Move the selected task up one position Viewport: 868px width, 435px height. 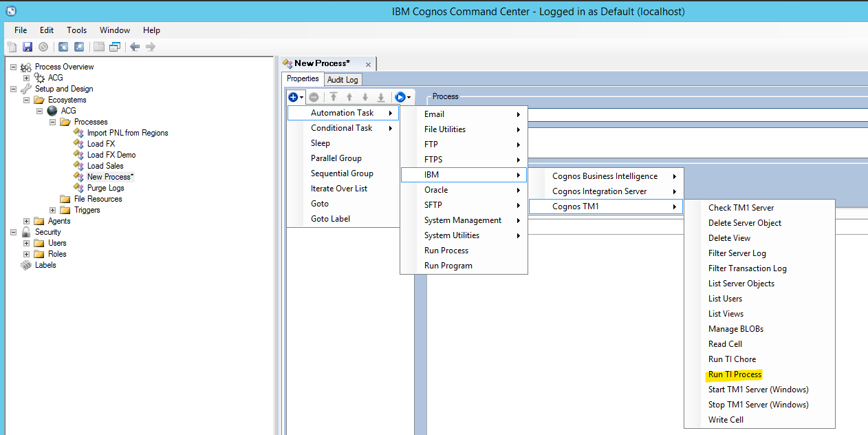[x=349, y=97]
